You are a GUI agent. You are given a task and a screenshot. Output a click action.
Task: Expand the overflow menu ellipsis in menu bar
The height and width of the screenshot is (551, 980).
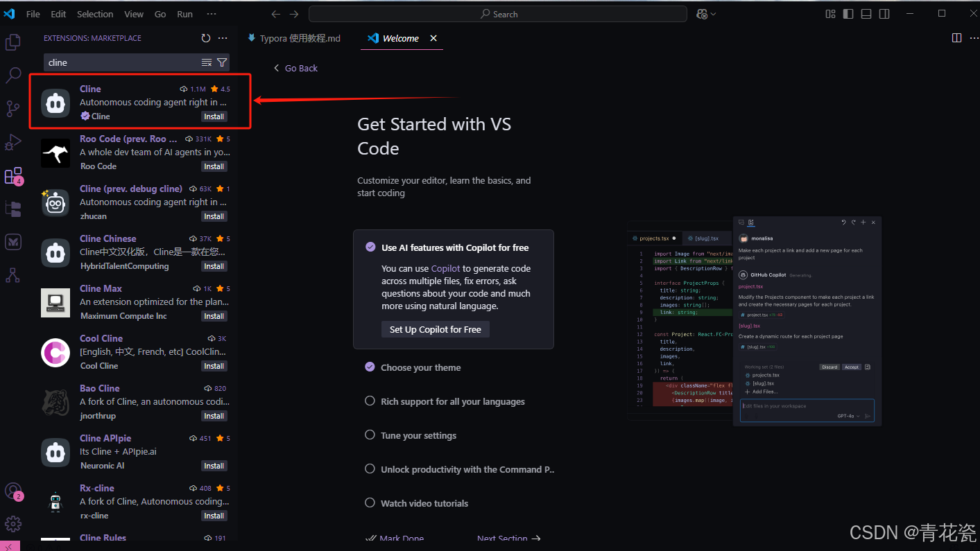[212, 14]
